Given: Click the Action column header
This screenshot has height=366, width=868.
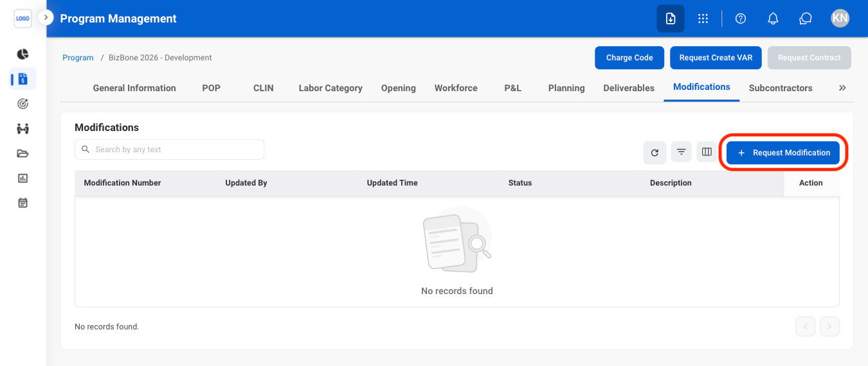Looking at the screenshot, I should tap(811, 183).
